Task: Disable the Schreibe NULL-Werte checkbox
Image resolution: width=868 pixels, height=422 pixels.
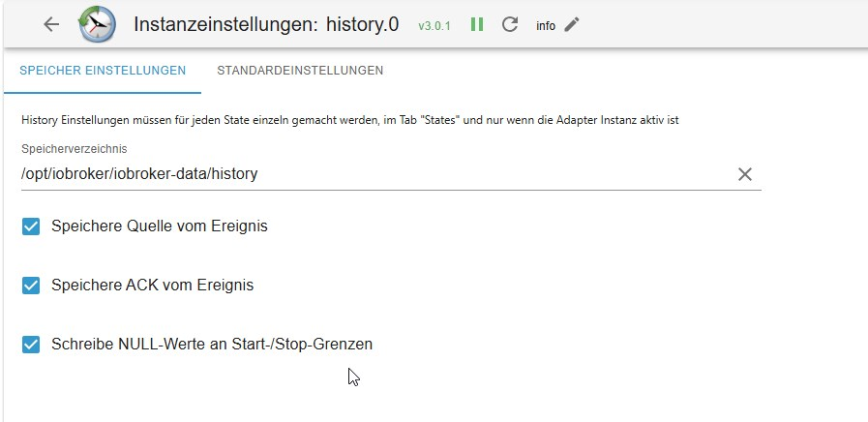Action: (31, 344)
